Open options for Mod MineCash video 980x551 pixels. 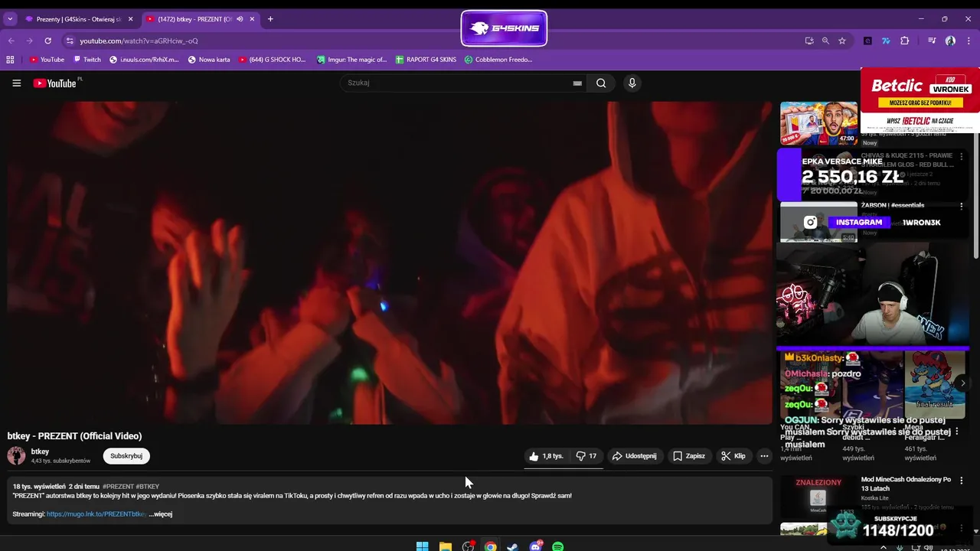[962, 481]
